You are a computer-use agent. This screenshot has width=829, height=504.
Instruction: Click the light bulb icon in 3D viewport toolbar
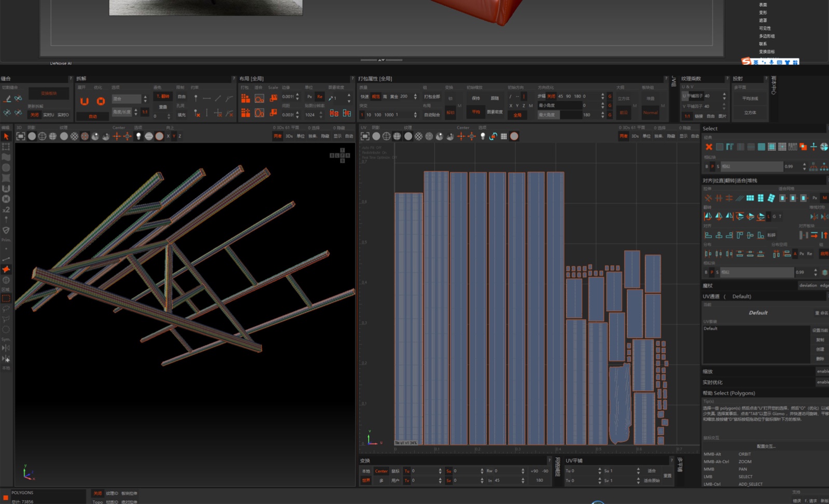[x=138, y=136]
